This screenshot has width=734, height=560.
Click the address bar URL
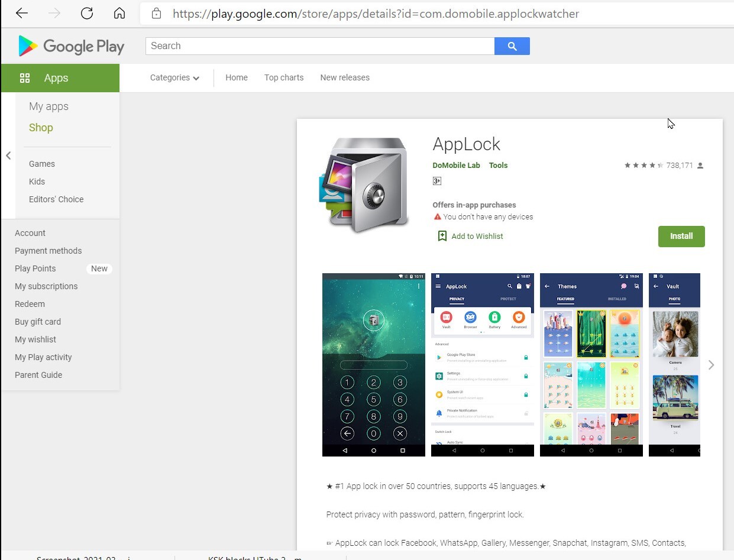click(x=376, y=14)
